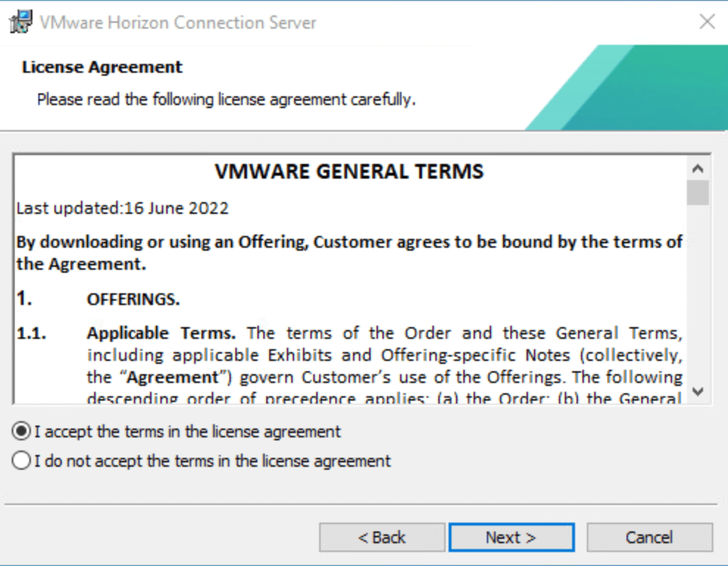Click the license scrollbar down arrow
This screenshot has width=728, height=566.
pos(699,392)
